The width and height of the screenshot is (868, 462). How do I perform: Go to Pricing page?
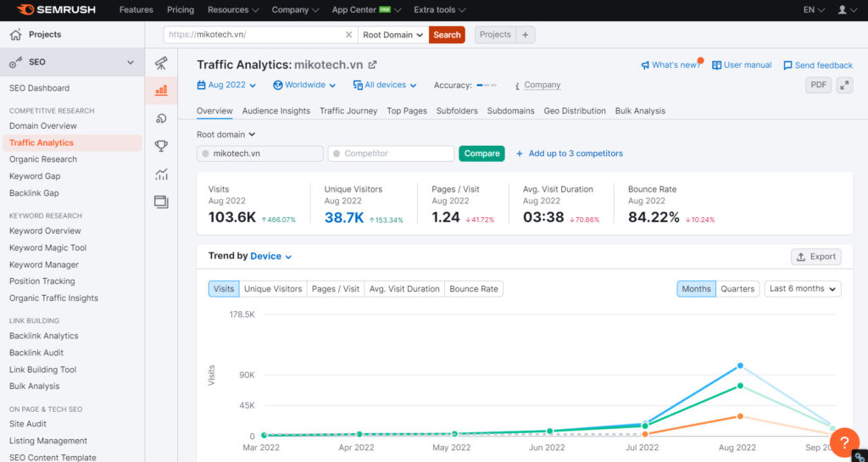coord(181,10)
